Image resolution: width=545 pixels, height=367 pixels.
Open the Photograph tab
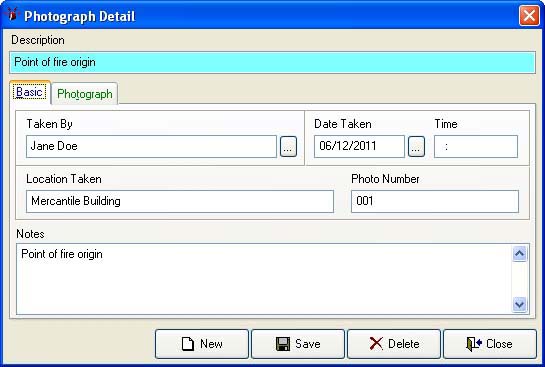[85, 94]
